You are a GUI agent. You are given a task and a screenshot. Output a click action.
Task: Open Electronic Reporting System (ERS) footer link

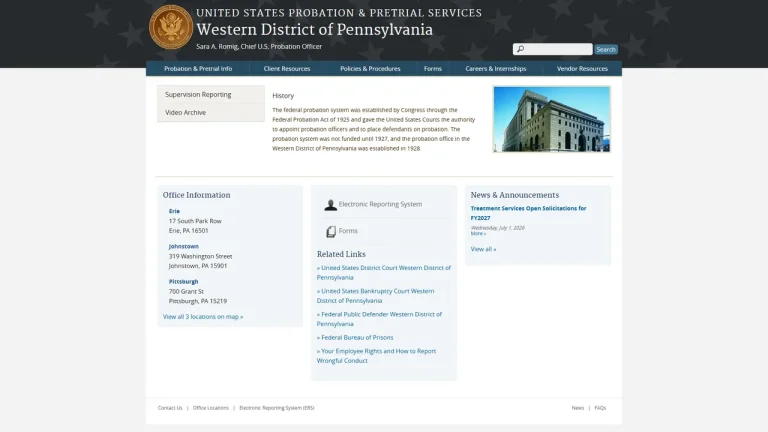pos(277,408)
